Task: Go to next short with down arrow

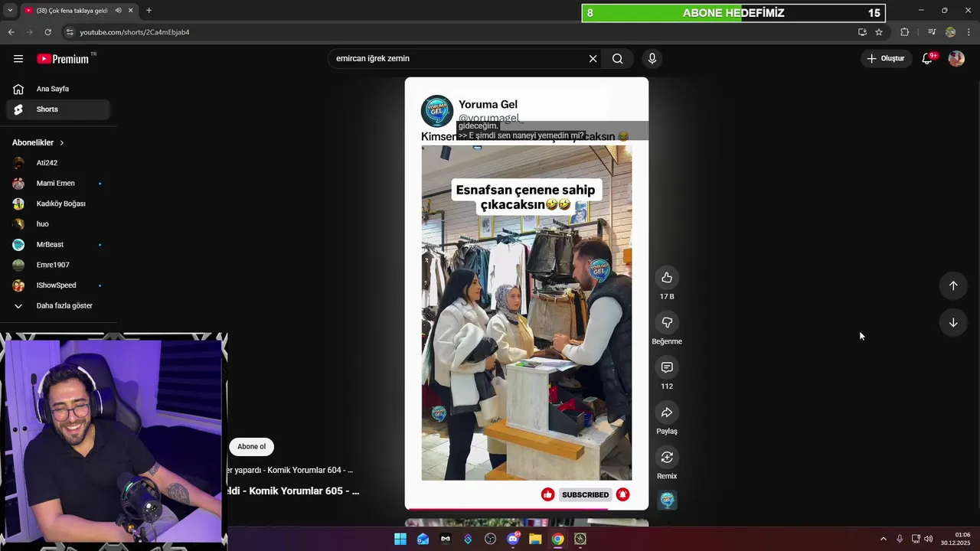Action: (953, 322)
